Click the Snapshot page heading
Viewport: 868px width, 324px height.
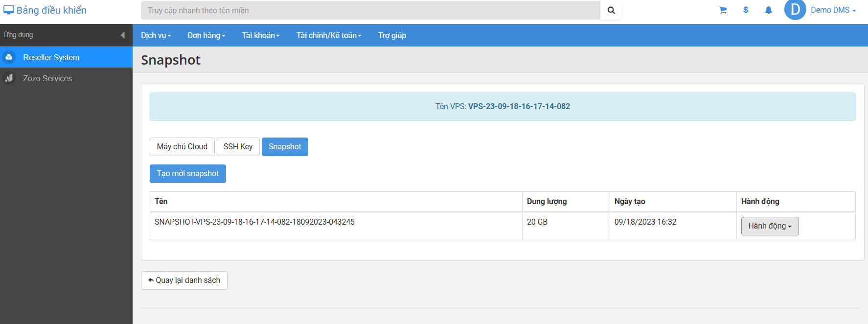pyautogui.click(x=171, y=60)
